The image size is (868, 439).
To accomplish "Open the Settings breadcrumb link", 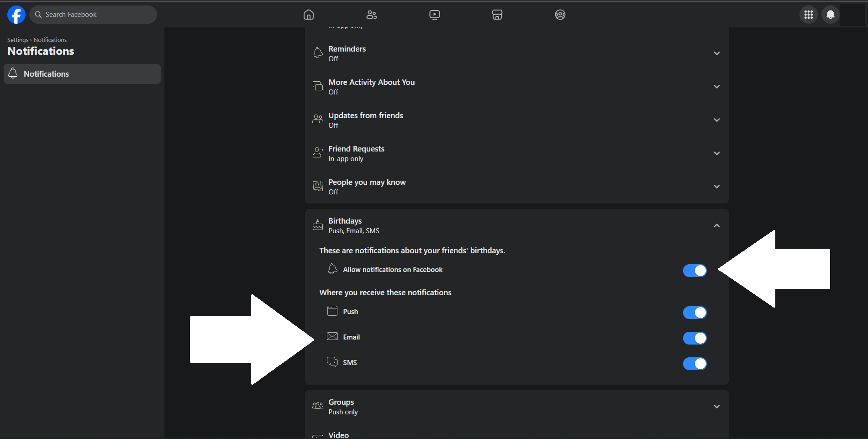I will [17, 40].
